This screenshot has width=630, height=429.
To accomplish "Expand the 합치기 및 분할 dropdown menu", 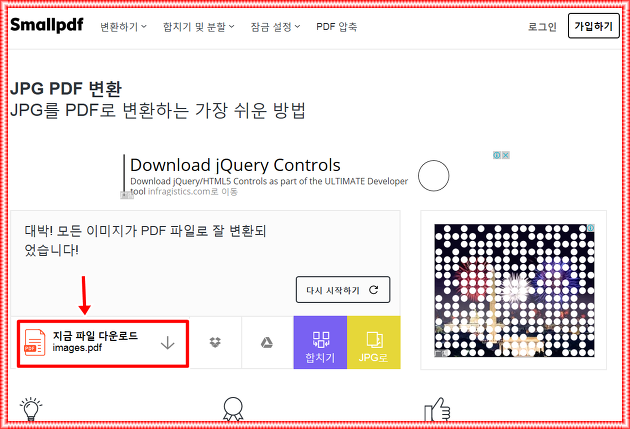I will pos(198,27).
